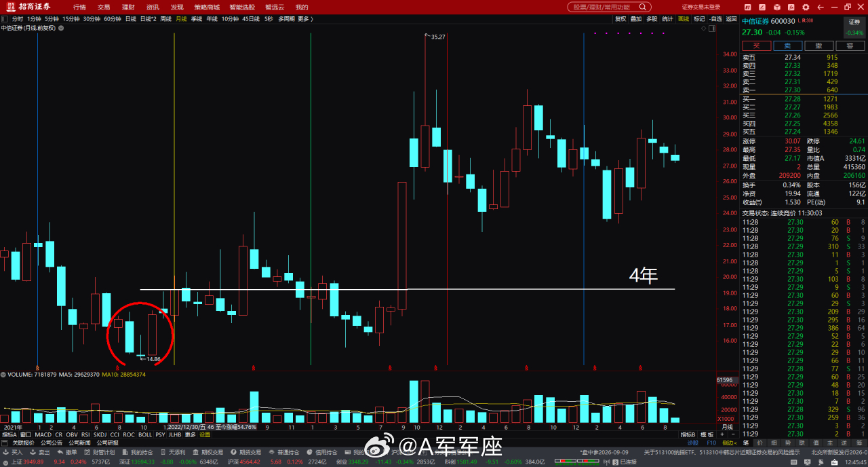Switch chart period to 60分钟
Image resolution: width=868 pixels, height=467 pixels.
[x=113, y=19]
